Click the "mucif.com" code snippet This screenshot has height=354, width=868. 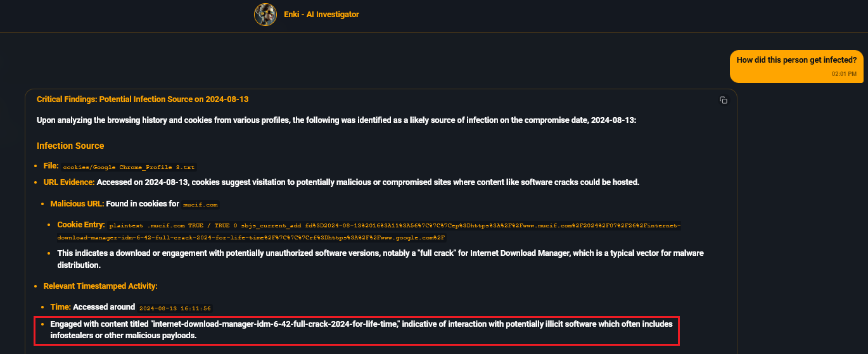[200, 205]
